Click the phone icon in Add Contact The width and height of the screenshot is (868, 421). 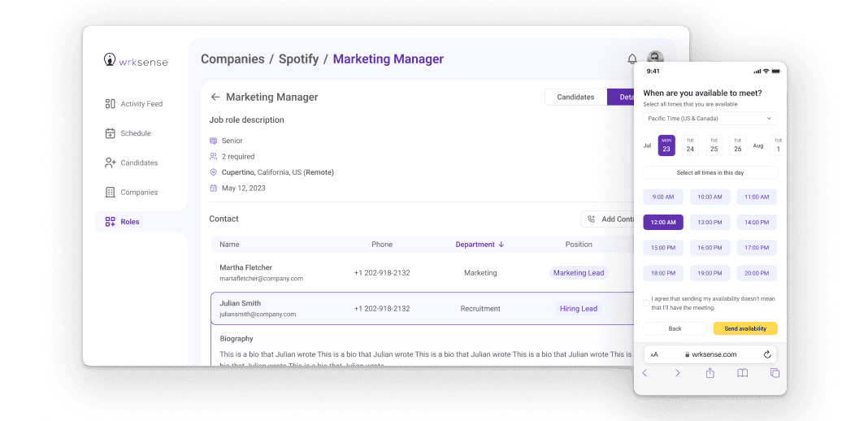click(591, 219)
